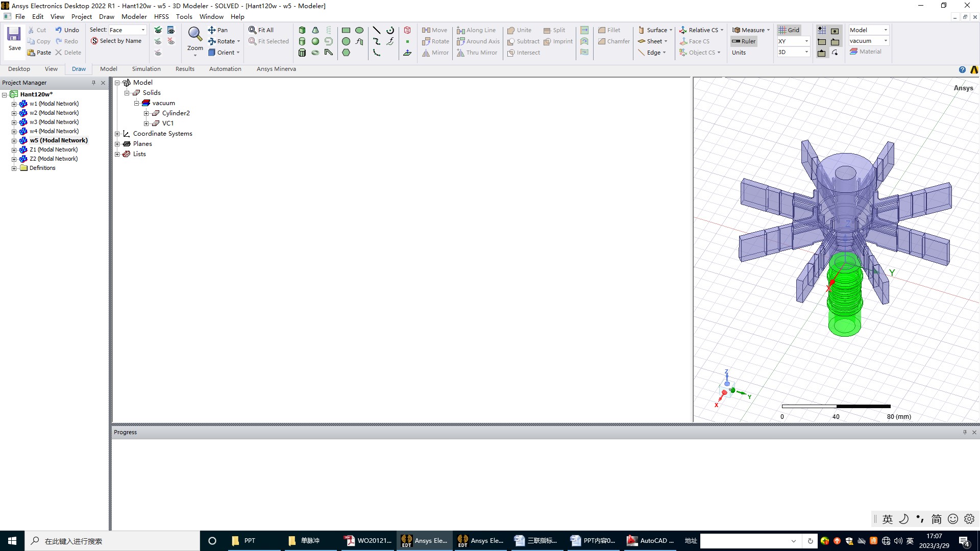
Task: Toggle the Grid display
Action: coord(789,30)
